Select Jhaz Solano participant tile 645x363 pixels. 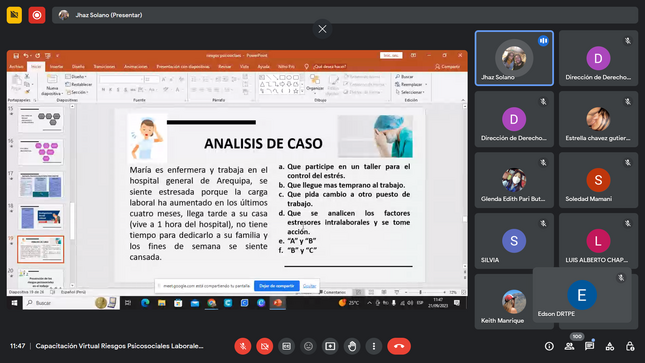pos(514,58)
